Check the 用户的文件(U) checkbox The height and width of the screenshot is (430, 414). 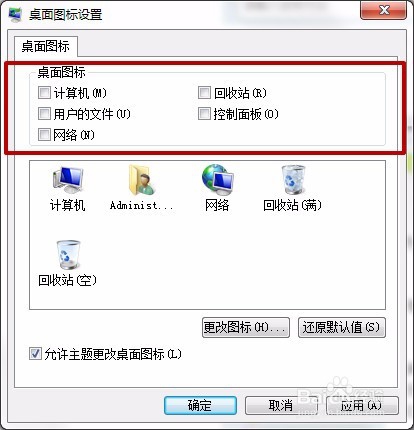[x=44, y=114]
